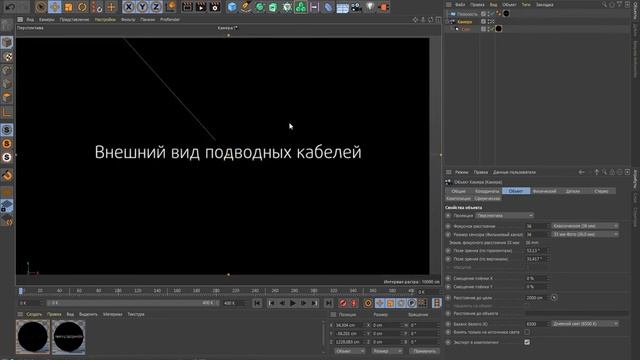
Task: Render the current view with the first clapperboard icon
Action: click(187, 7)
